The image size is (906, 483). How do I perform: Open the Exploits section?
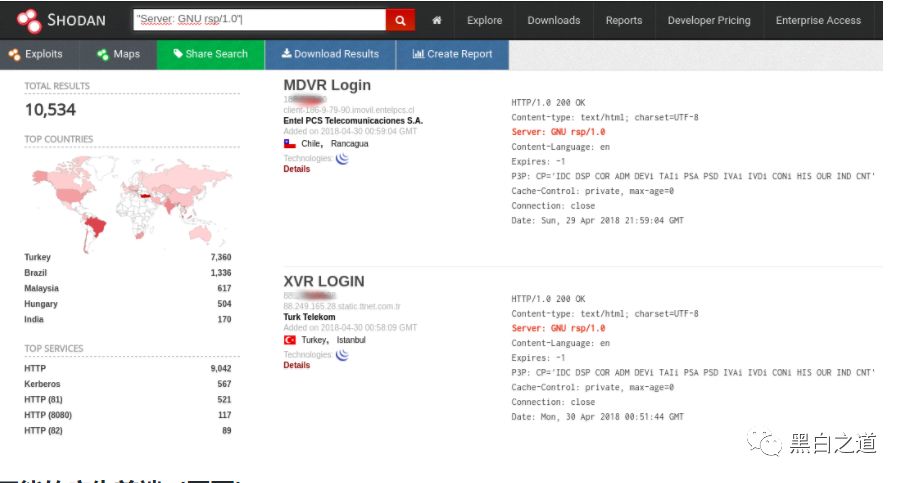pos(36,54)
